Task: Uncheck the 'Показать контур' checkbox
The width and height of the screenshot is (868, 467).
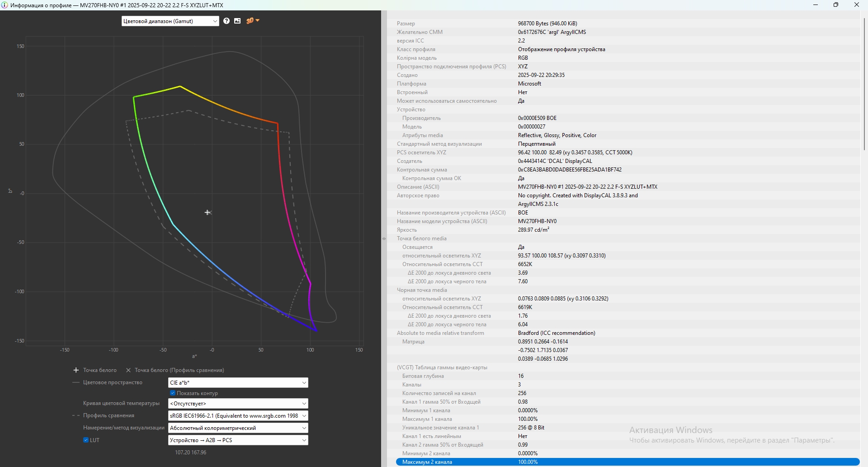Action: 173,393
